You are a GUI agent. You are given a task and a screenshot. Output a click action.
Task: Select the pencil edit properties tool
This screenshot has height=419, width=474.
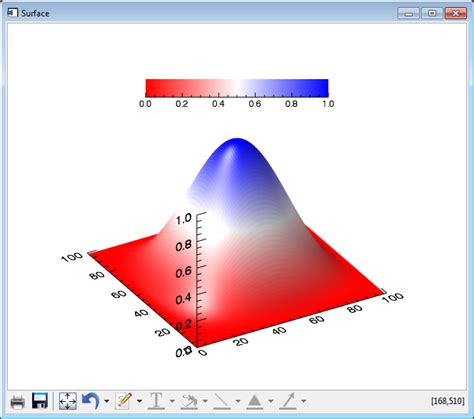[x=124, y=401]
